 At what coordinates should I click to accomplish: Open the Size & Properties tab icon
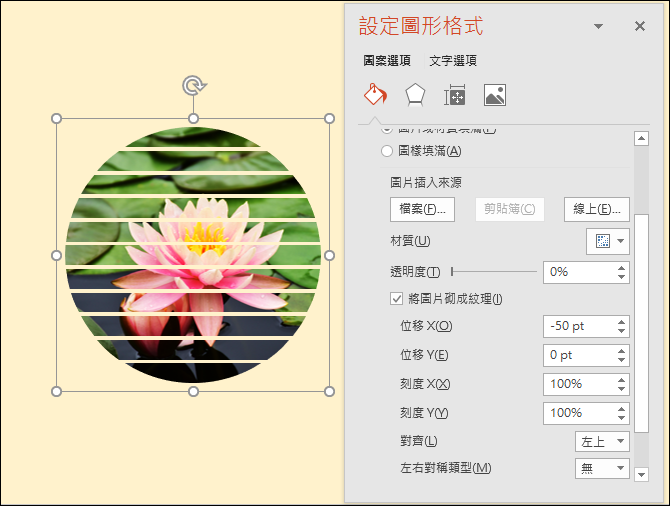tap(455, 95)
